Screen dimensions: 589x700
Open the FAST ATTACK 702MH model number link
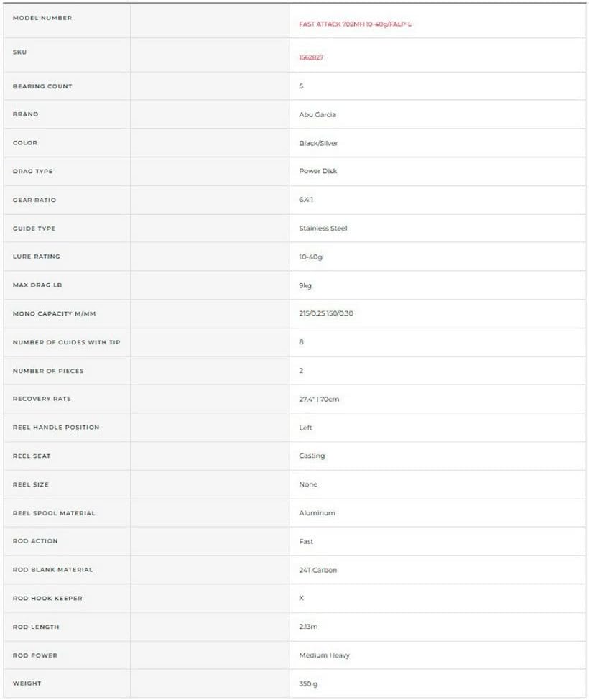coord(355,24)
